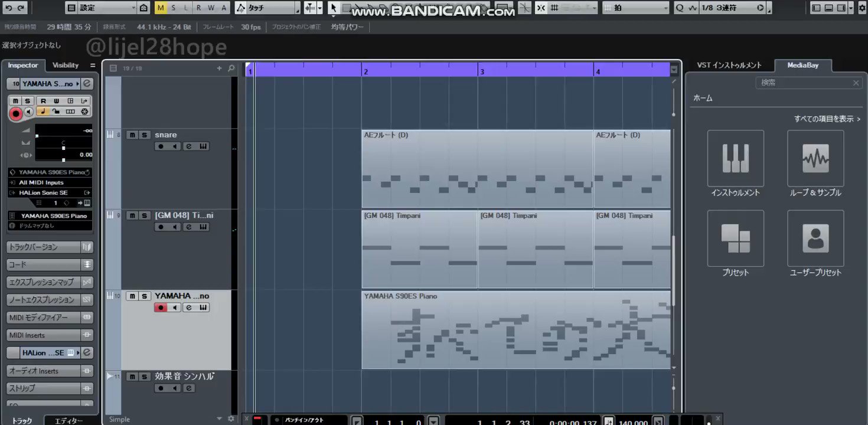Undo the last action with the undo arrow
The height and width of the screenshot is (425, 868).
(x=9, y=8)
